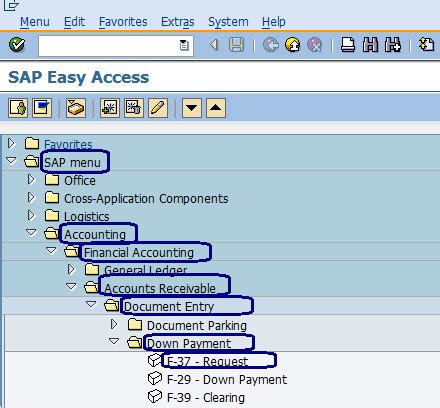Expand the Cross-Application Components node
The image size is (440, 408).
(31, 197)
